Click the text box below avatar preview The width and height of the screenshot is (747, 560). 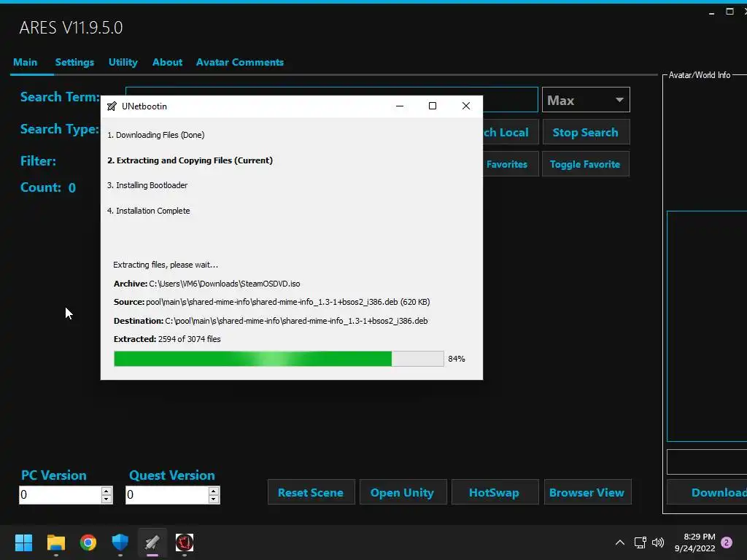(707, 462)
